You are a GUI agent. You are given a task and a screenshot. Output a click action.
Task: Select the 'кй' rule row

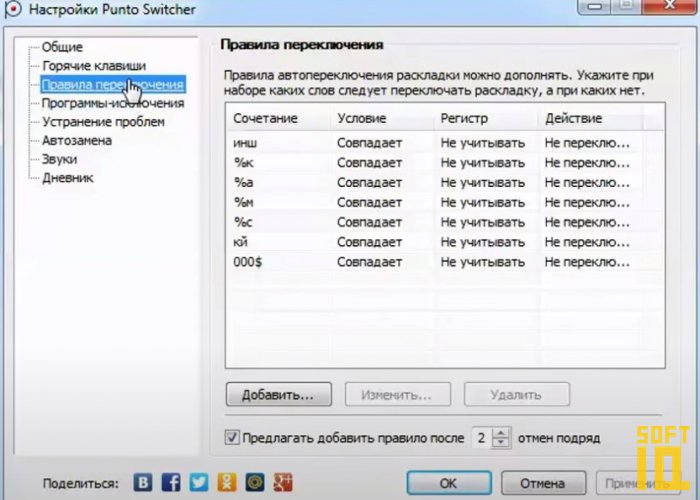(x=445, y=242)
